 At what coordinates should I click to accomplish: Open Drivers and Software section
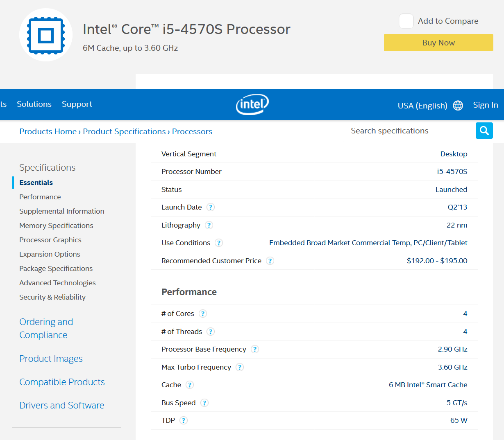click(62, 405)
